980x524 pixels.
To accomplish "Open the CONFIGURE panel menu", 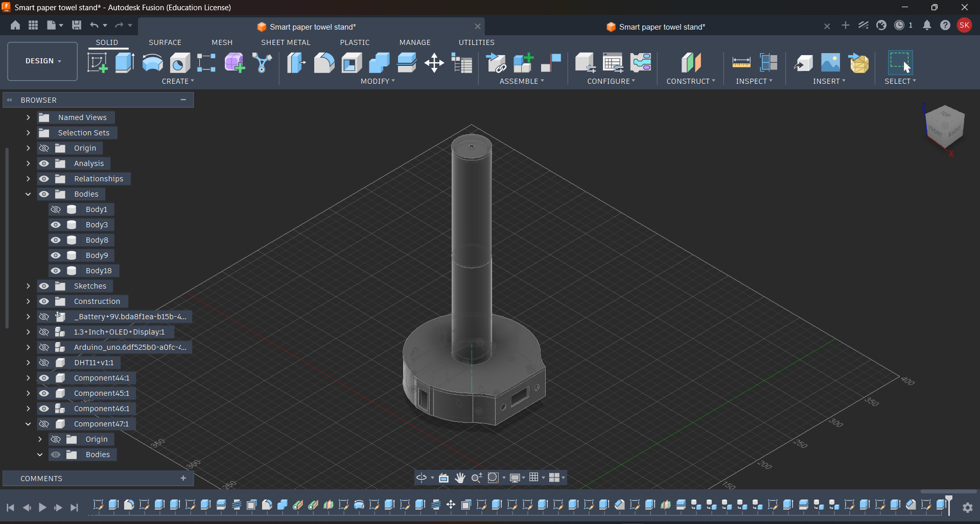I will 611,81.
